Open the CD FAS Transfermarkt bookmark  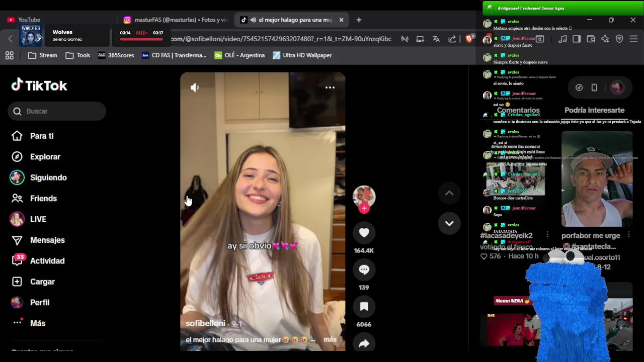(x=174, y=55)
